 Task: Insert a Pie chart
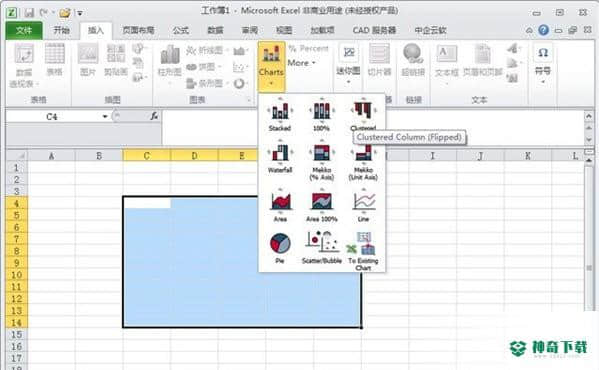280,248
